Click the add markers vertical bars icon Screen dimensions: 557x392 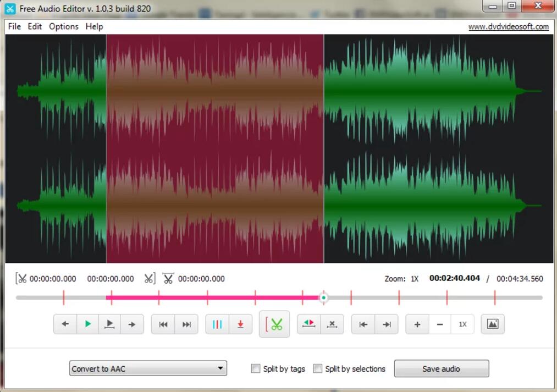(x=217, y=324)
